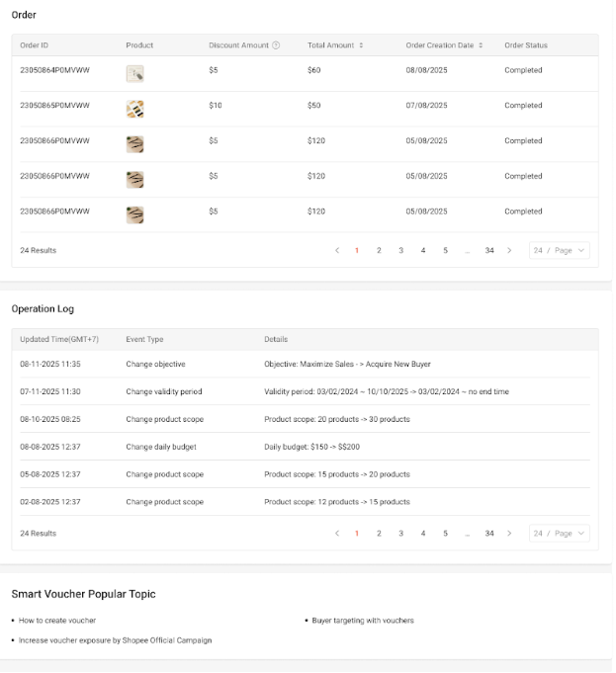The height and width of the screenshot is (673, 616).
Task: Jump to page 34 in Order pagination
Action: (489, 250)
